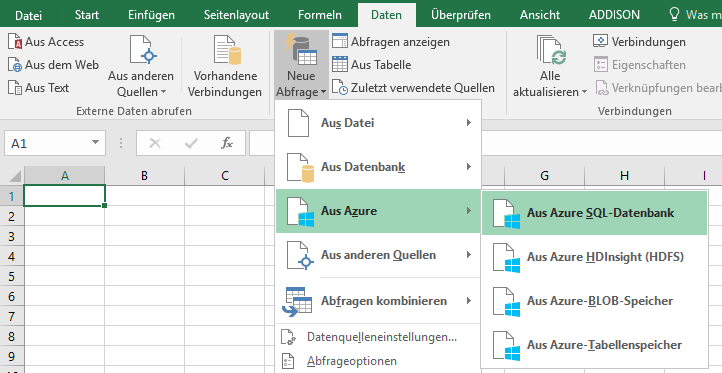Select the Aus Azure menu entry
Viewport: 722px width, 373px height.
[x=378, y=211]
